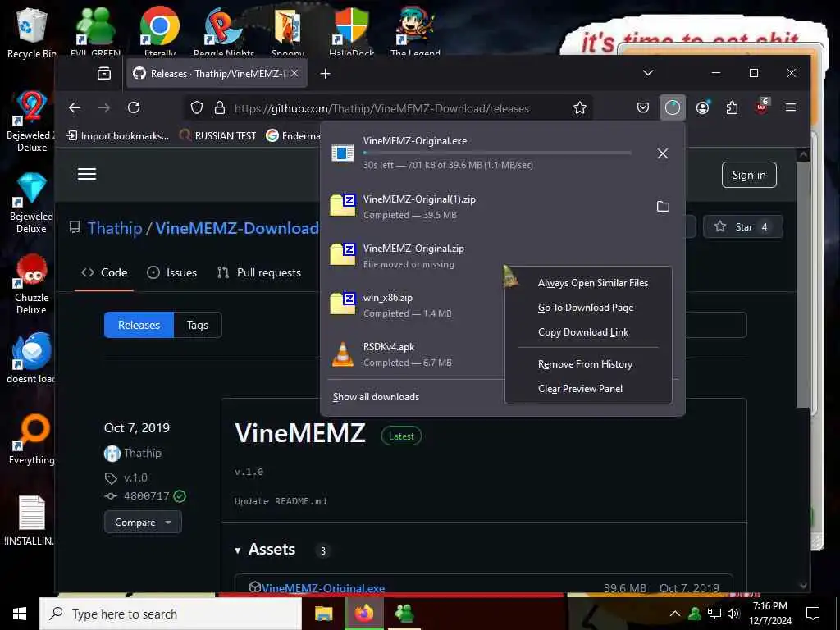The height and width of the screenshot is (630, 840).
Task: Cancel the VineMEMZ-Original.exe download
Action: pos(663,153)
